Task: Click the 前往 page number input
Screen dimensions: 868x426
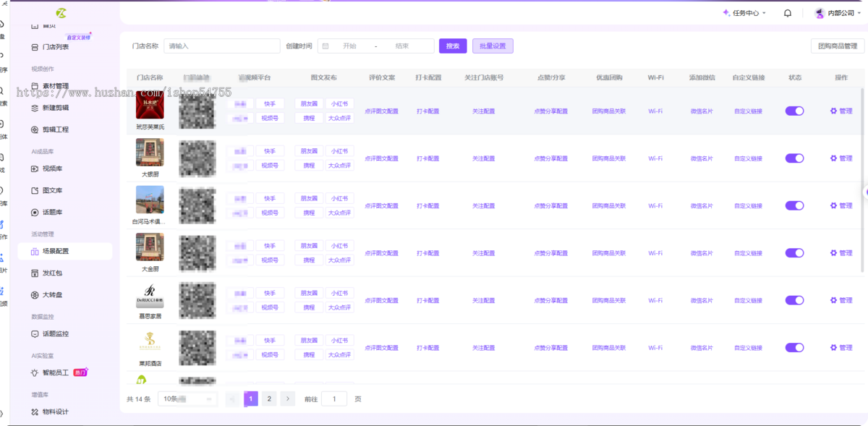Action: tap(334, 399)
